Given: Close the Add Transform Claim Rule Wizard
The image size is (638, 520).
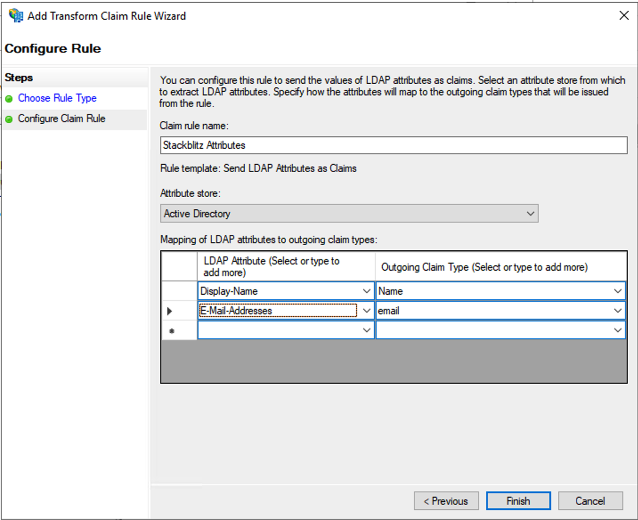Looking at the screenshot, I should pyautogui.click(x=615, y=16).
